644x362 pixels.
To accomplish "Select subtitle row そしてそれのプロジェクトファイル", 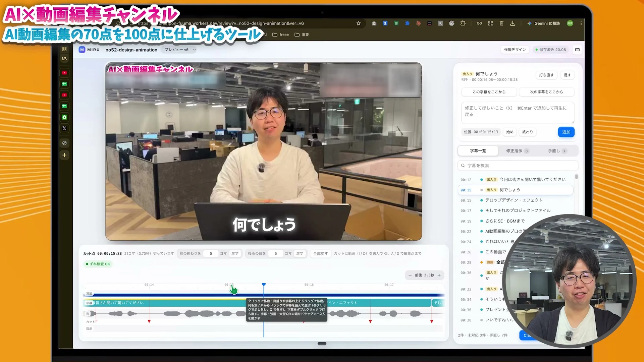I will 516,210.
